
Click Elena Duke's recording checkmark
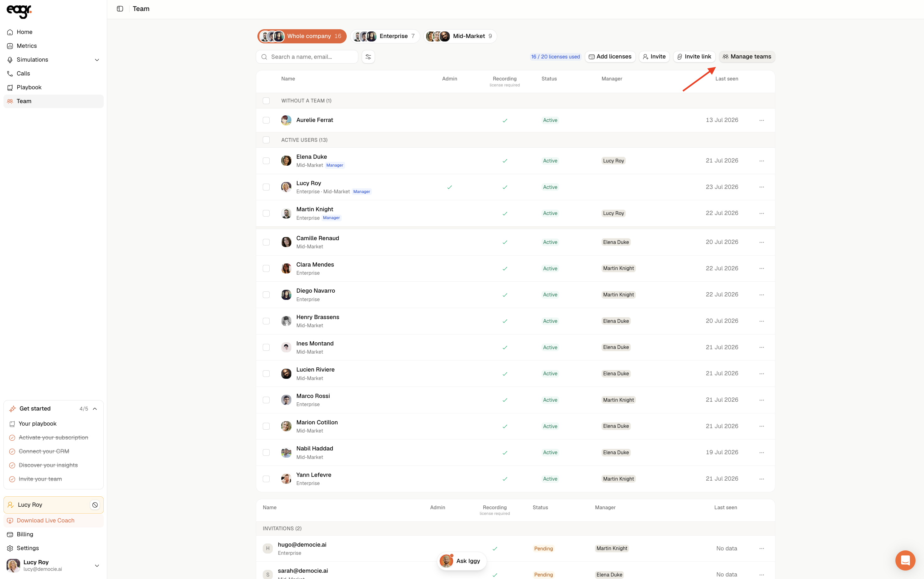(504, 161)
